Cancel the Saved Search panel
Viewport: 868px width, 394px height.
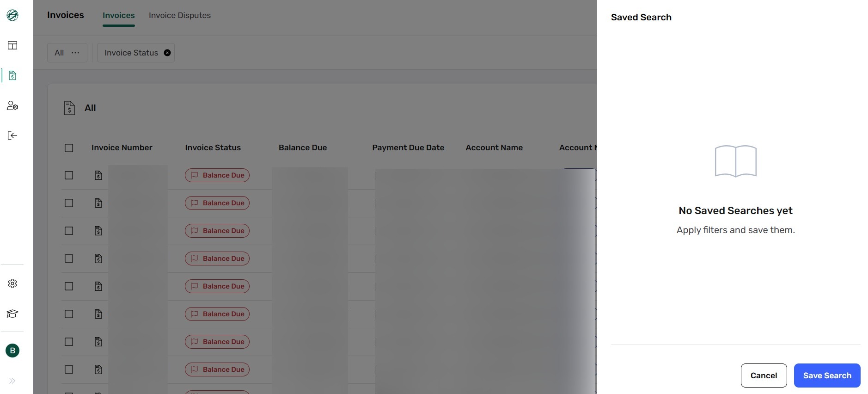pos(764,376)
